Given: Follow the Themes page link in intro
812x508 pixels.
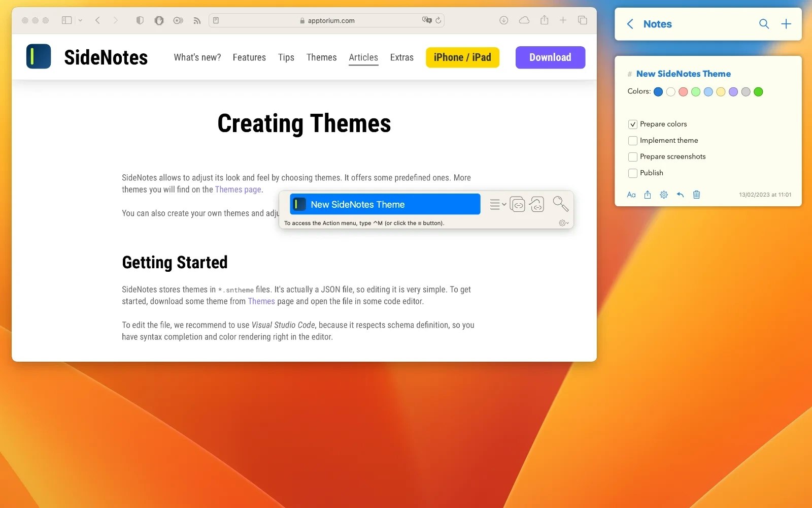Looking at the screenshot, I should [238, 189].
